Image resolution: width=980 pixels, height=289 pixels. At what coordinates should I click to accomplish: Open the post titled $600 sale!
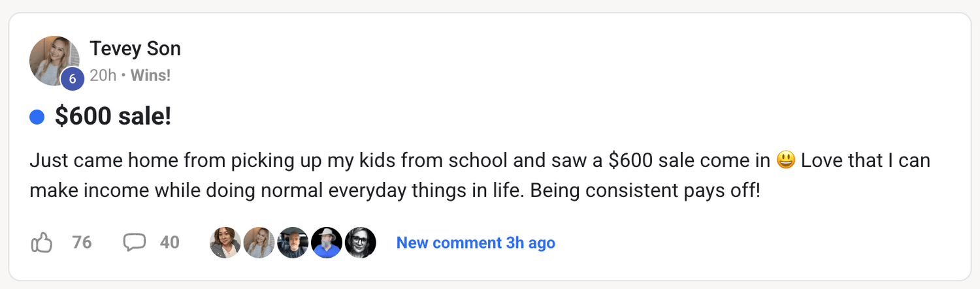click(x=113, y=117)
